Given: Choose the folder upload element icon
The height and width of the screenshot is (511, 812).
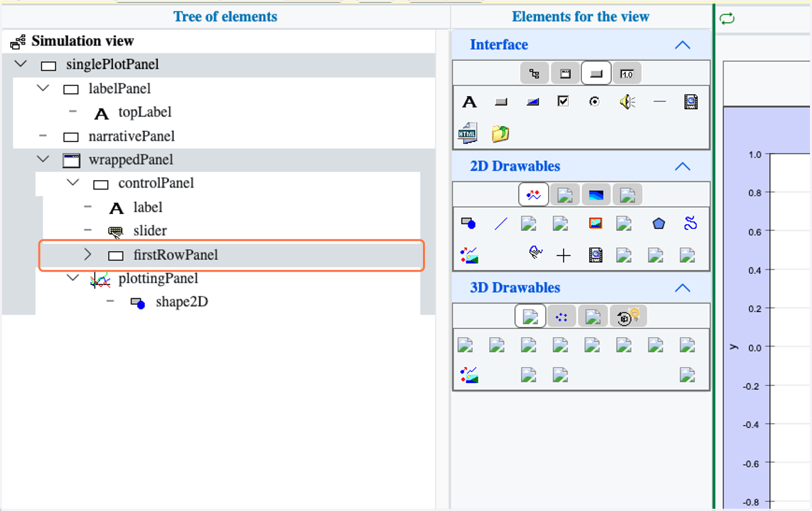Looking at the screenshot, I should 500,133.
